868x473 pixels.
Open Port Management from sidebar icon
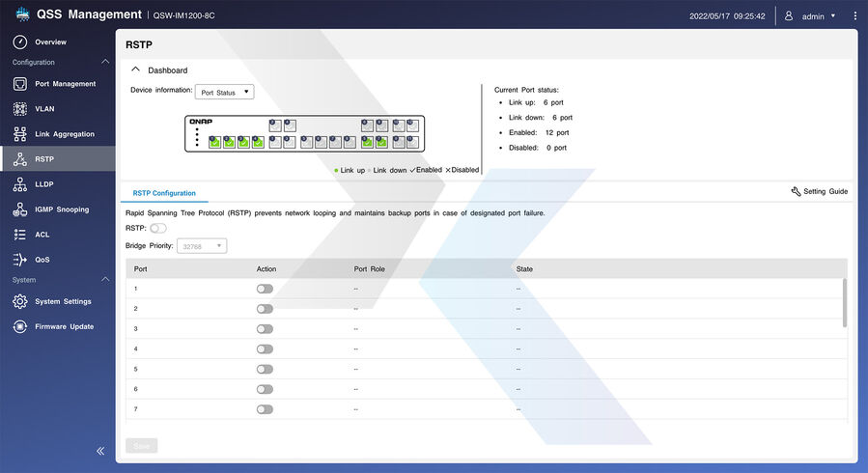click(x=19, y=84)
